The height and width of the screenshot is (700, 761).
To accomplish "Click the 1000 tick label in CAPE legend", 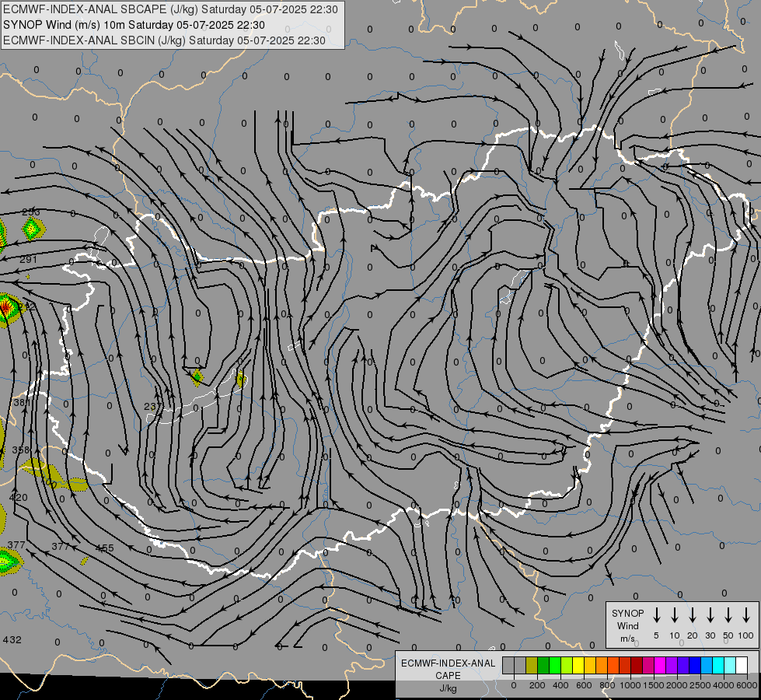I will pos(631,685).
